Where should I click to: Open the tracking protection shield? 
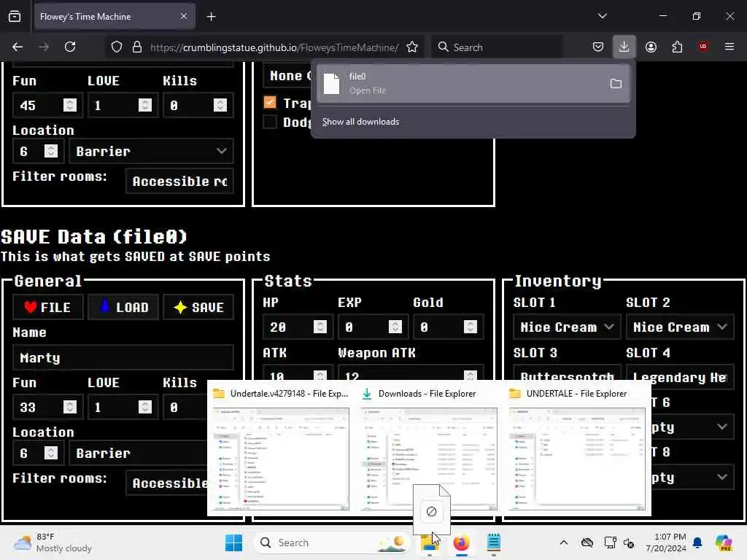pyautogui.click(x=117, y=47)
